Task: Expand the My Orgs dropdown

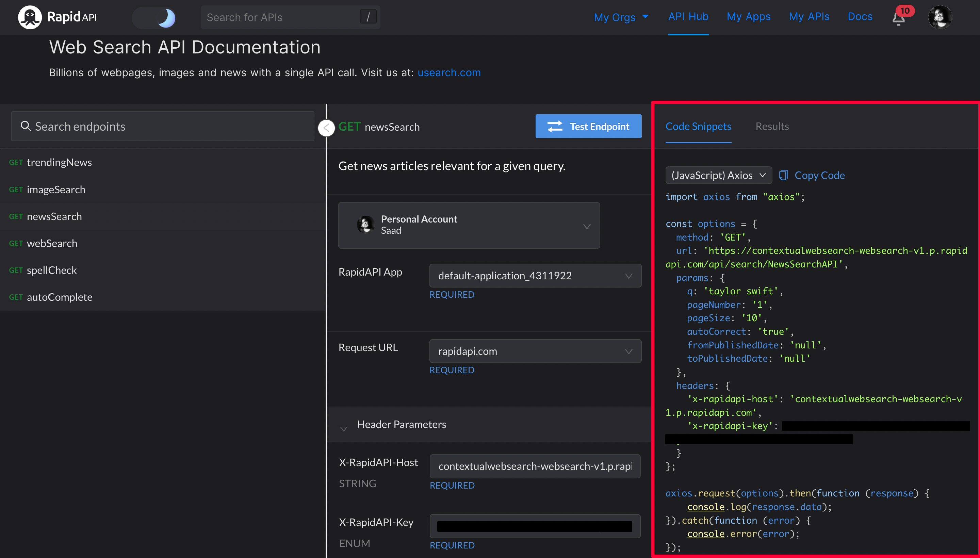Action: pos(621,17)
